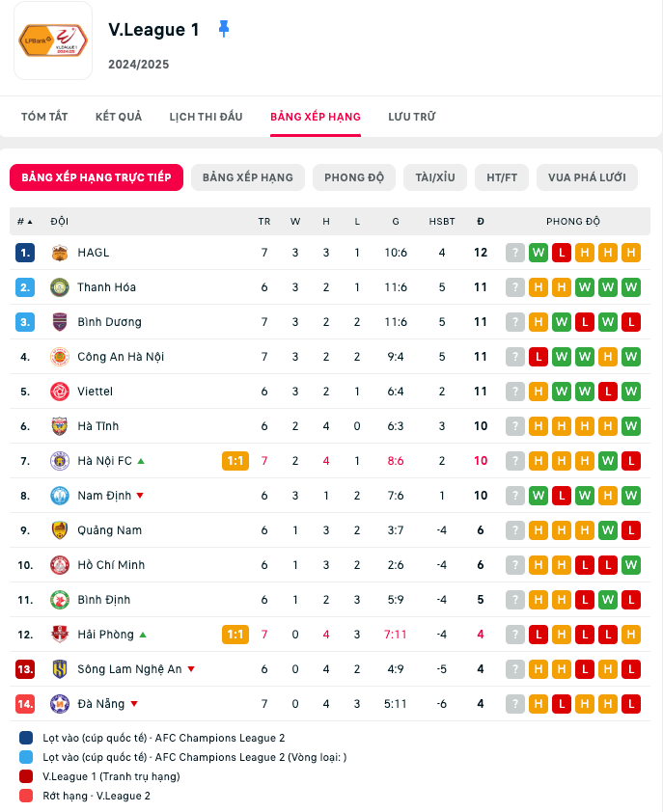Click the live 1:1 score badge for Hà Nội FC
Viewport: 663px width, 812px height.
(x=235, y=461)
